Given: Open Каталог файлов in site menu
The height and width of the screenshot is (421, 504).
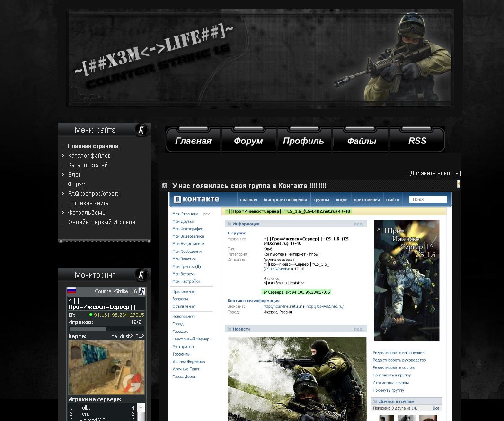Looking at the screenshot, I should click(x=89, y=156).
